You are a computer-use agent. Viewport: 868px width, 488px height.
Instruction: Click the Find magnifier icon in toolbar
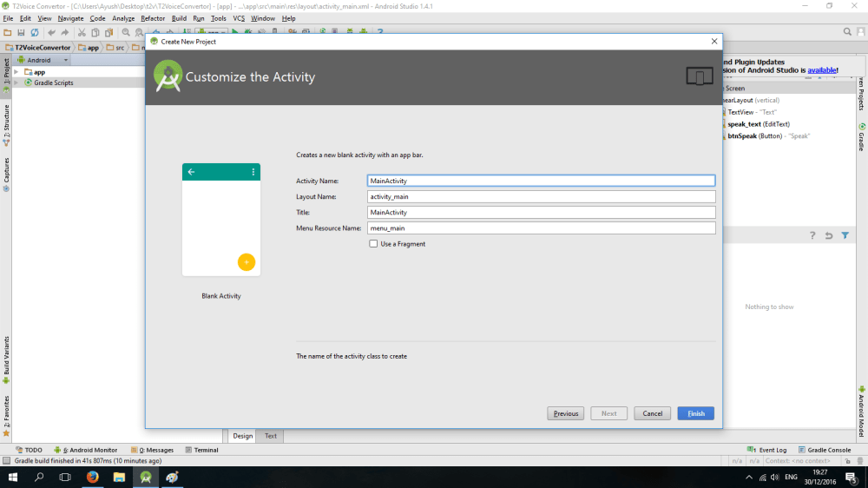[x=124, y=32]
